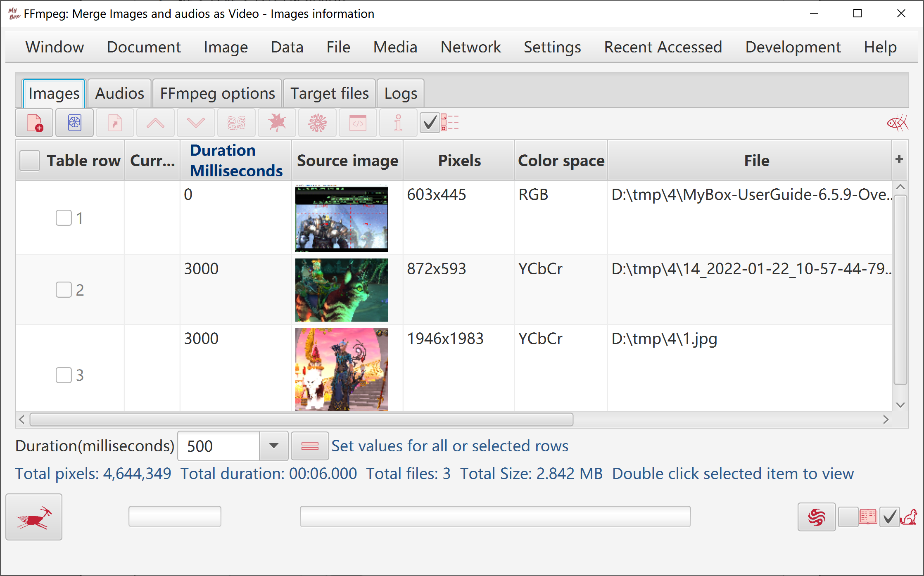924x576 pixels.
Task: Add image files with red plus icon
Action: click(x=34, y=123)
